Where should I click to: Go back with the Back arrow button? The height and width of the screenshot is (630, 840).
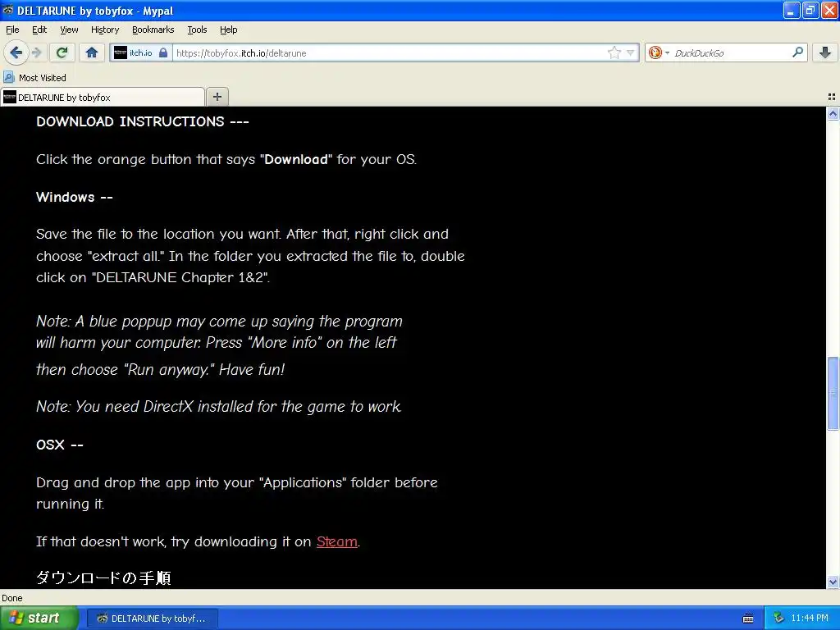coord(16,52)
